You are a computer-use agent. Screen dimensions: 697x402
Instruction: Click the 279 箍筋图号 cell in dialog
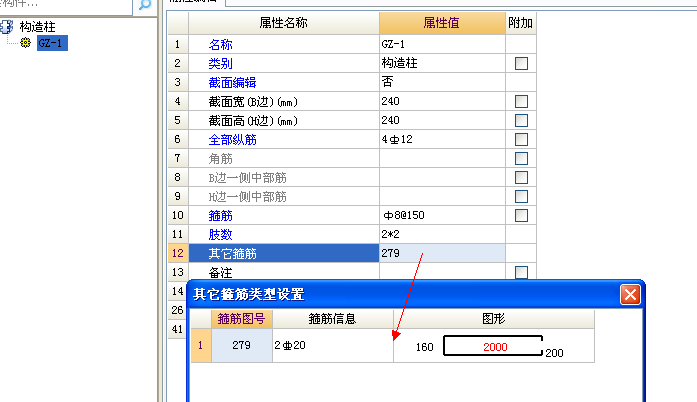coord(241,345)
